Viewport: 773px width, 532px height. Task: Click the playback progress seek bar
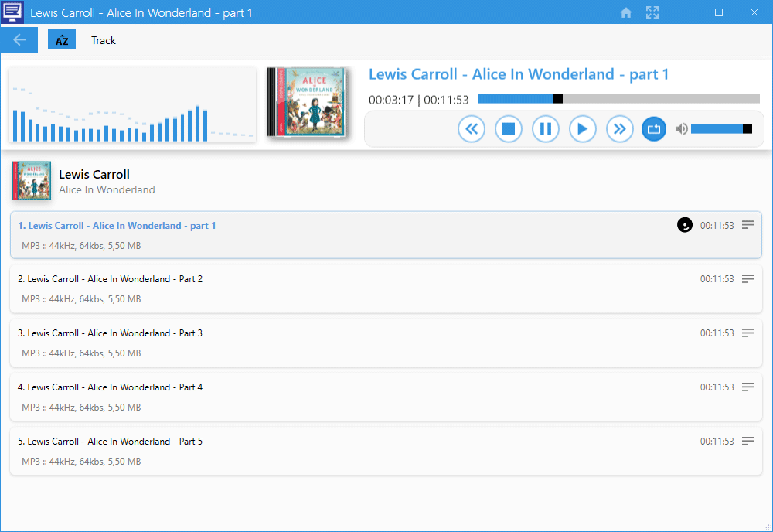coord(618,99)
